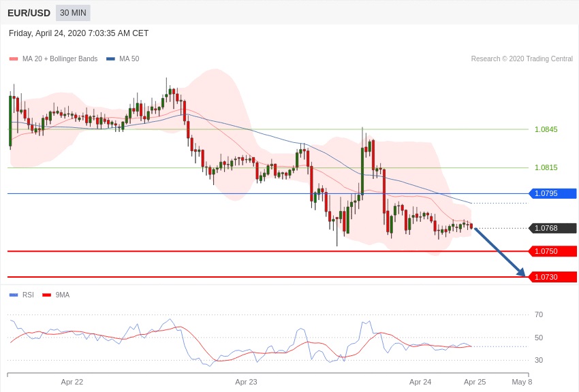This screenshot has height=392, width=579.
Task: Click the red 9MA legend swatch
Action: (47, 295)
